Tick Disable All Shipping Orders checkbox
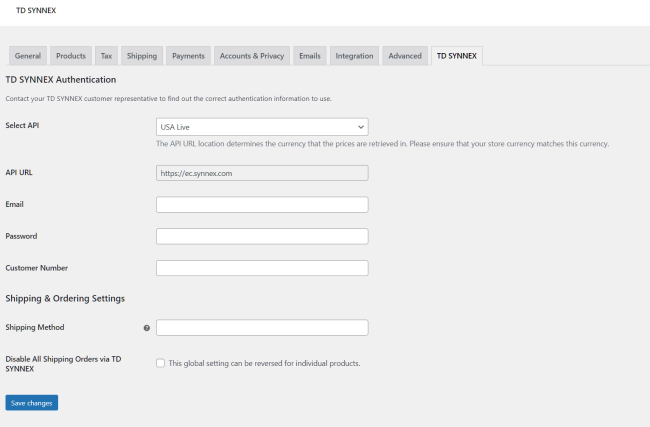 click(x=160, y=363)
